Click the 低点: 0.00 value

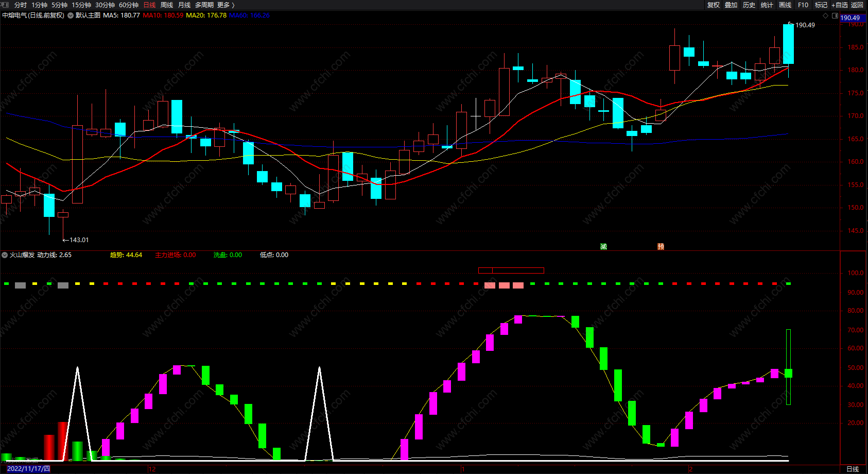coord(274,255)
